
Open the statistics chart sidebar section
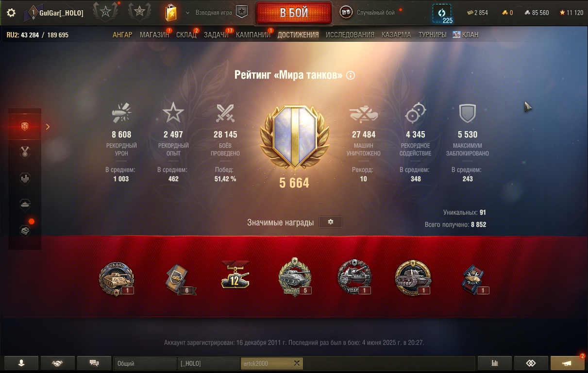[x=25, y=179]
